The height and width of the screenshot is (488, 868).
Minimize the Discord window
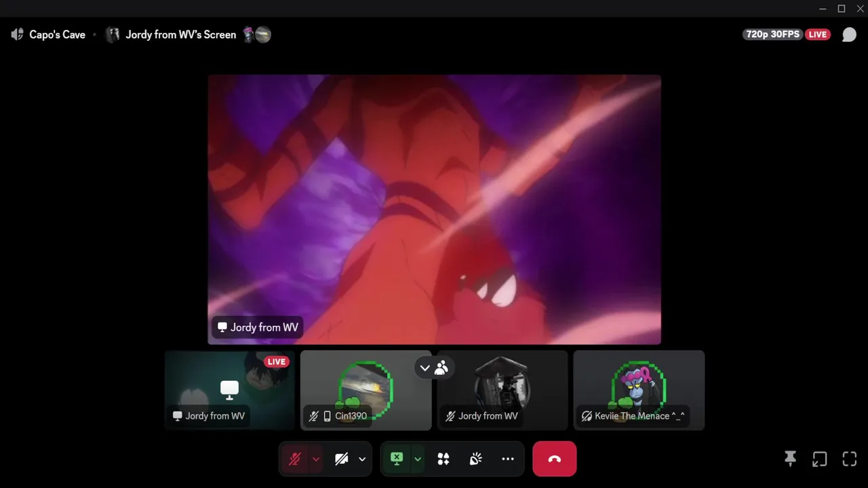(x=823, y=9)
